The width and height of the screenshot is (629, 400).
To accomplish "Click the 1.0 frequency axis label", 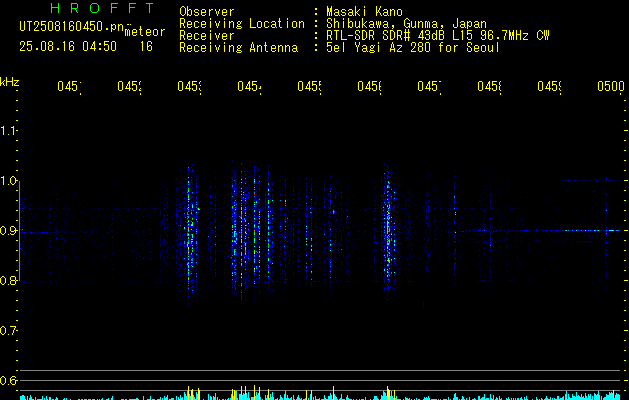I will (x=8, y=181).
